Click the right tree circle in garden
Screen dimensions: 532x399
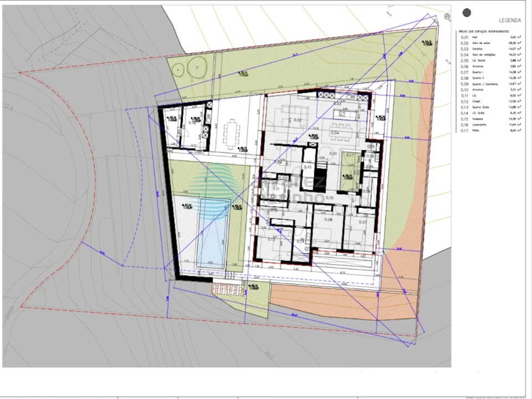point(197,67)
